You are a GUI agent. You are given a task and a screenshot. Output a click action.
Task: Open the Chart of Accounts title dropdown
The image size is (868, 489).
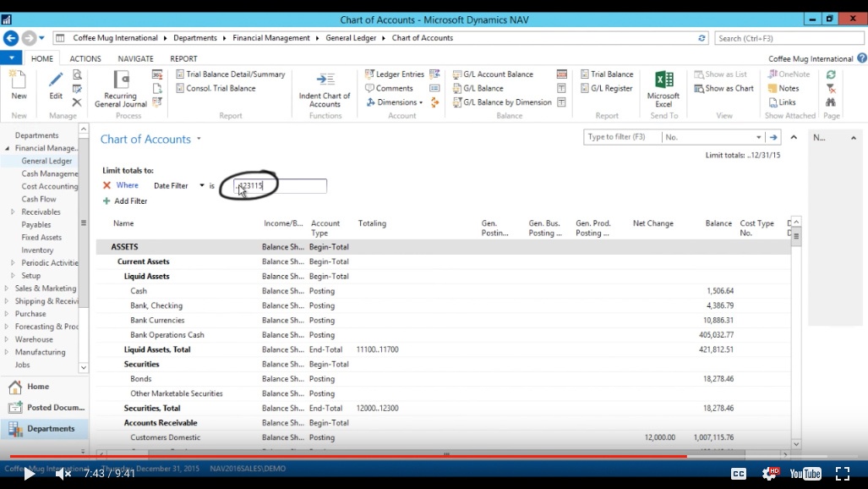tap(199, 139)
